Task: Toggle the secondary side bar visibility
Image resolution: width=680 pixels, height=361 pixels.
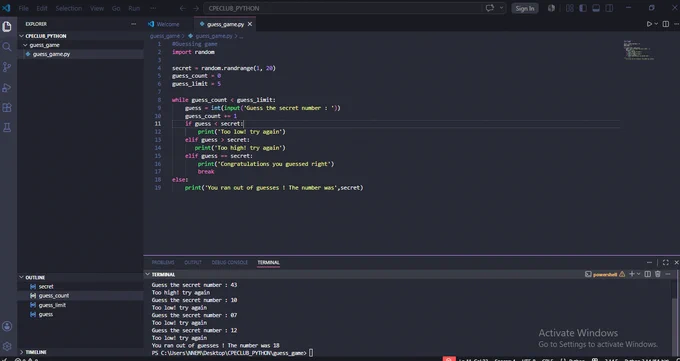Action: pos(609,8)
